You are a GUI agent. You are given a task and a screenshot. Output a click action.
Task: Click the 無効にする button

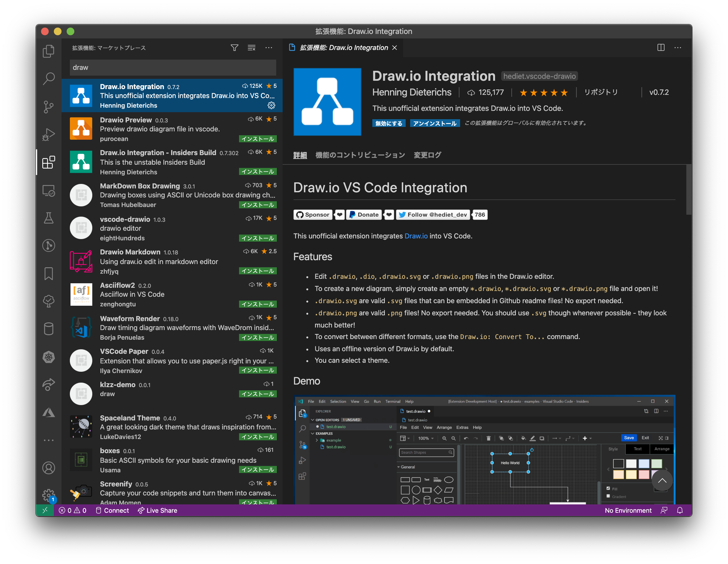pyautogui.click(x=389, y=123)
